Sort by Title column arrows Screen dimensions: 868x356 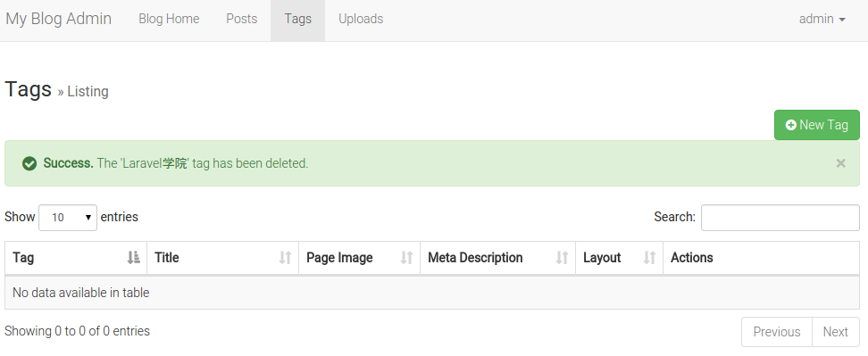[285, 258]
